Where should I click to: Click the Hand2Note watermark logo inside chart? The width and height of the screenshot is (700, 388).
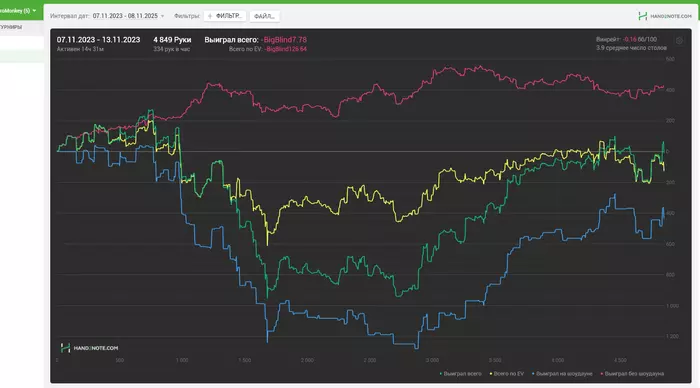[89, 348]
